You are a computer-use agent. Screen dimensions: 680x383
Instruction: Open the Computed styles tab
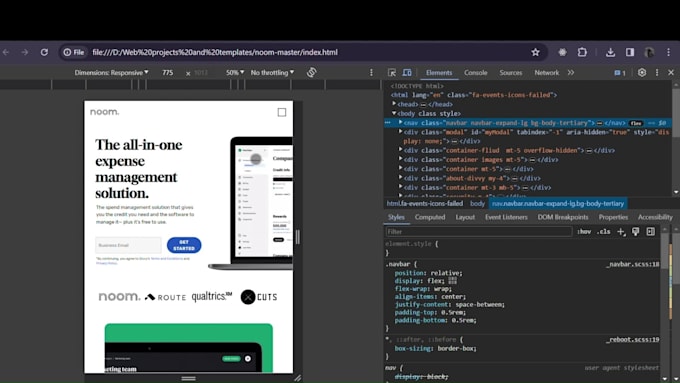pos(430,217)
